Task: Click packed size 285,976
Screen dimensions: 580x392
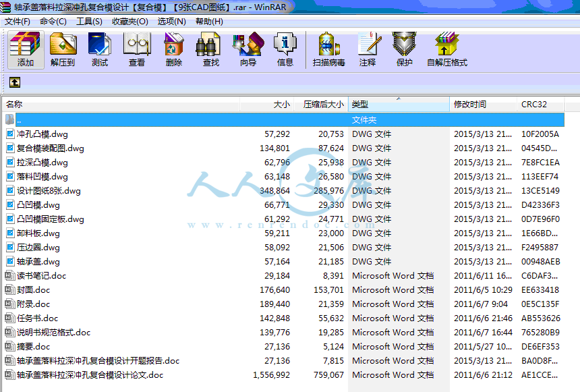Action: click(329, 191)
